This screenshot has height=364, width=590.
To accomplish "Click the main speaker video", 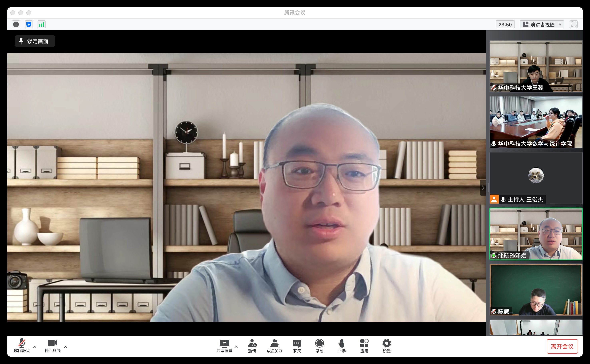I will point(247,187).
